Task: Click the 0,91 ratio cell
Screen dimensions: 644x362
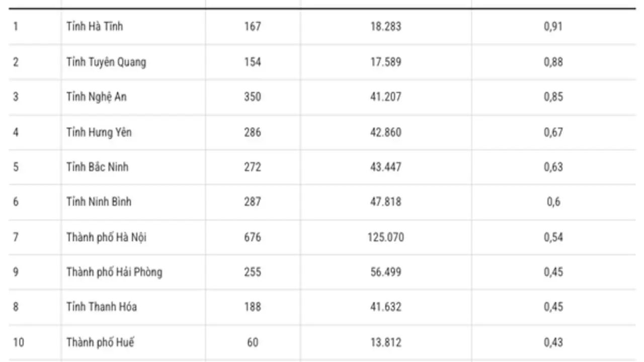Action: coord(553,26)
